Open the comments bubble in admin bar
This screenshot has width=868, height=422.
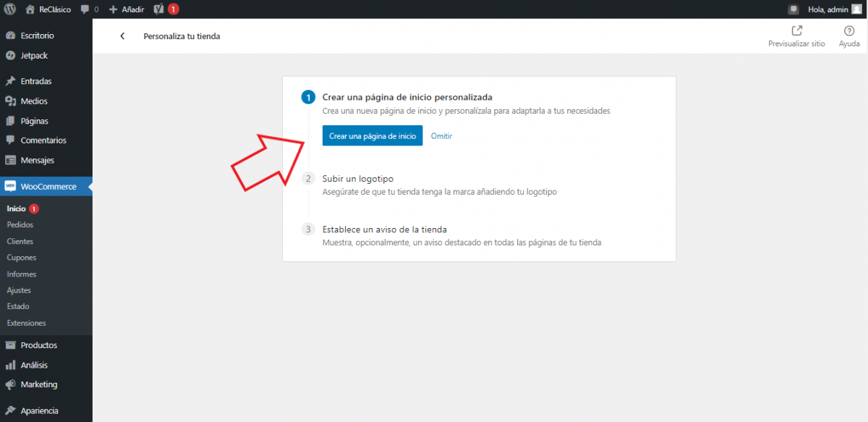point(86,9)
